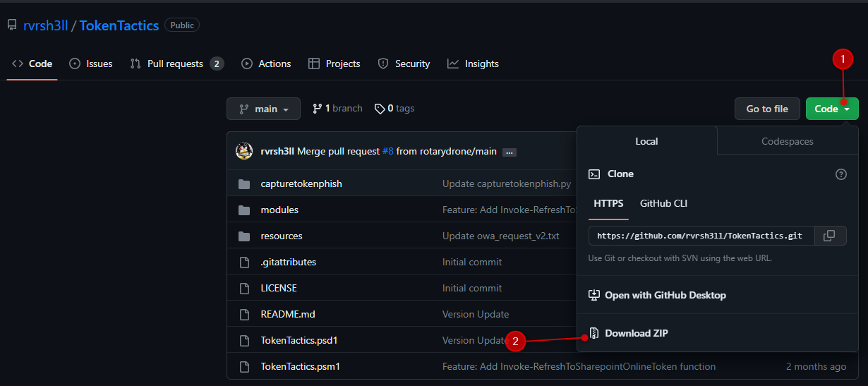Open the TokenTactics.psd1 file
868x386 pixels.
pyautogui.click(x=300, y=340)
